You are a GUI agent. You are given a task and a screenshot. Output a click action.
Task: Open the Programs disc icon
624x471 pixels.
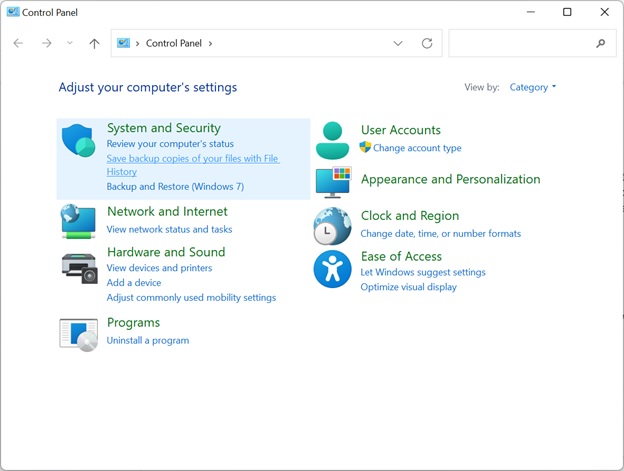tap(78, 335)
